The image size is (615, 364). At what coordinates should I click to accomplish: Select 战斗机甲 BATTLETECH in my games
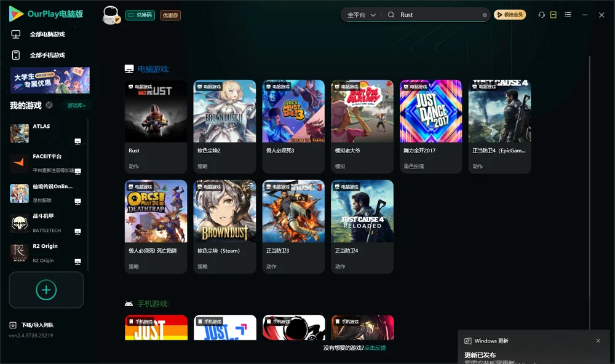[47, 223]
